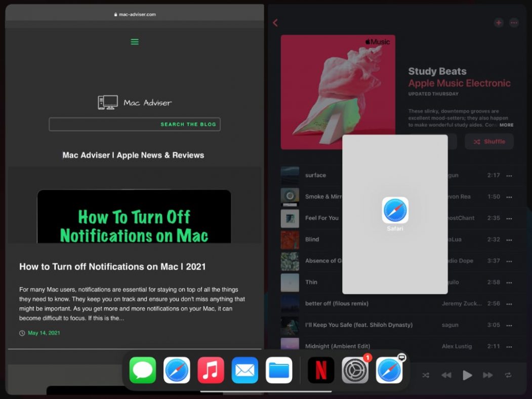The width and height of the screenshot is (532, 399).
Task: Open Netflix from the dock
Action: 321,370
